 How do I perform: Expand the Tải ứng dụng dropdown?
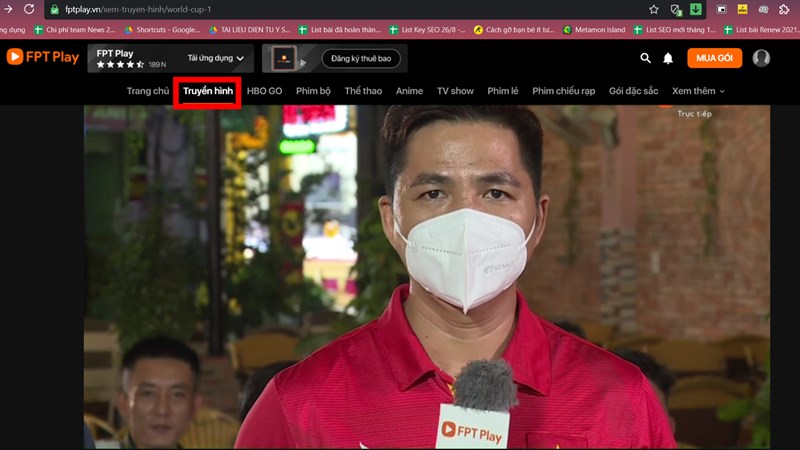pos(215,58)
